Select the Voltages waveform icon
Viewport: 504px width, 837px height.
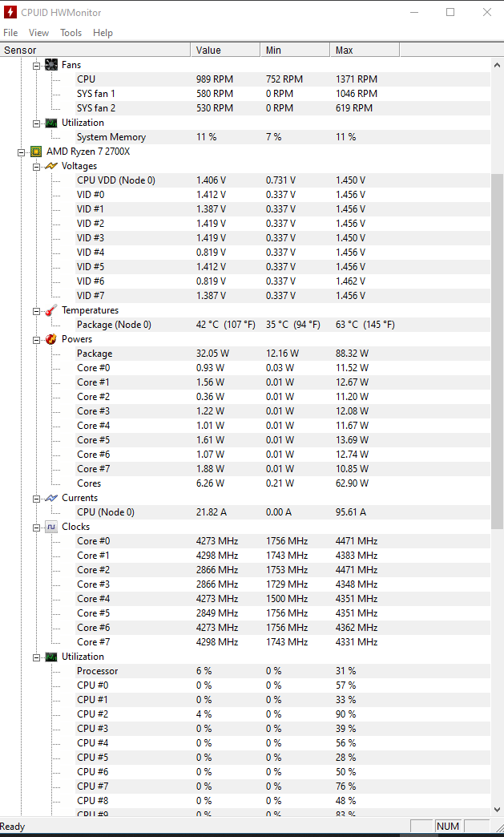coord(50,165)
